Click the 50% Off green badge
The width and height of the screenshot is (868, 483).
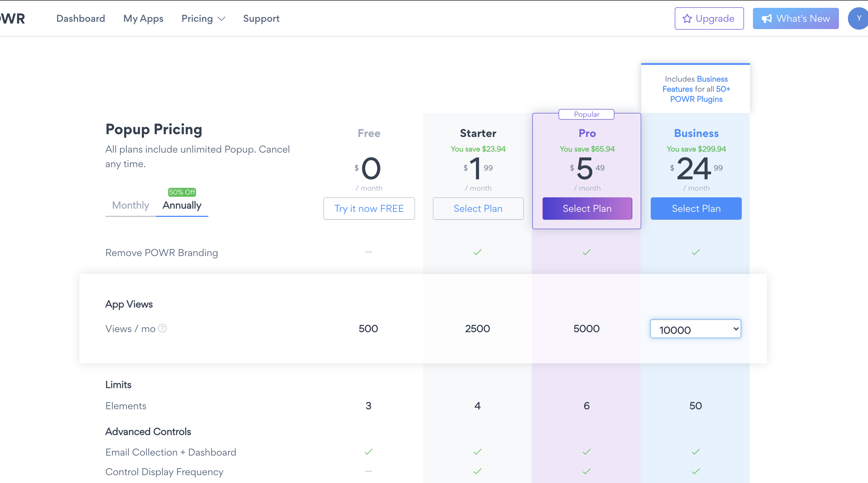click(182, 192)
